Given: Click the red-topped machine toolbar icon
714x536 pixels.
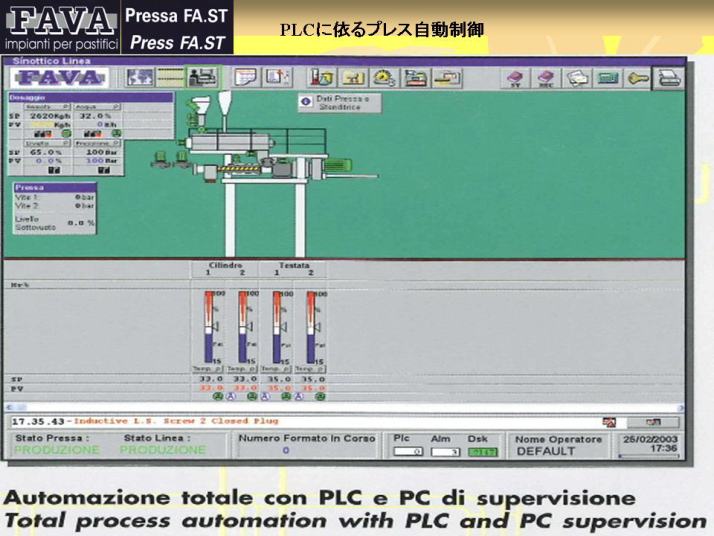Looking at the screenshot, I should 416,78.
